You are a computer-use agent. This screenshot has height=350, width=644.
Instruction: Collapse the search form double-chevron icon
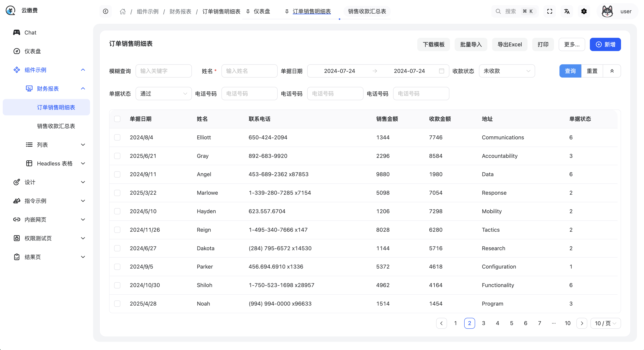[x=612, y=71]
